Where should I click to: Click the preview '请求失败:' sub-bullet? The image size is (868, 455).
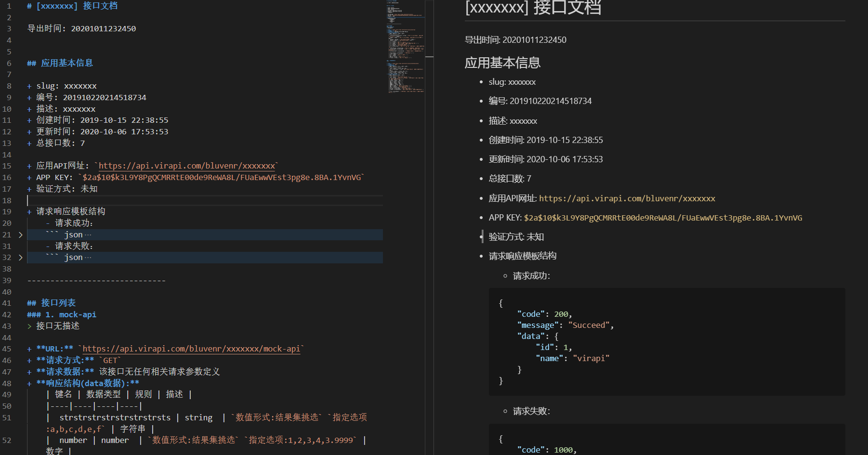[x=531, y=411]
